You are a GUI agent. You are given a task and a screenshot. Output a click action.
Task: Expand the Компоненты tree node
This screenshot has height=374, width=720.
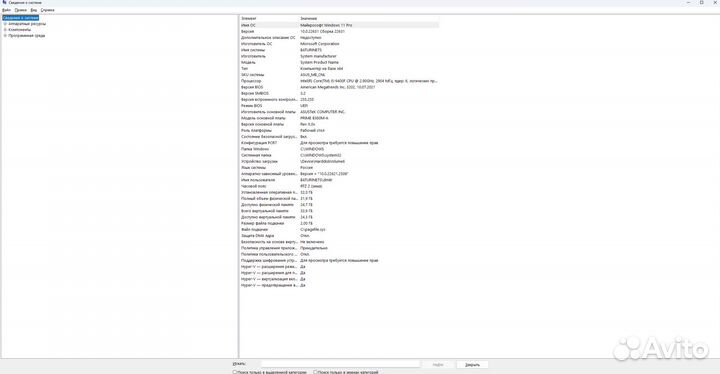pyautogui.click(x=5, y=29)
